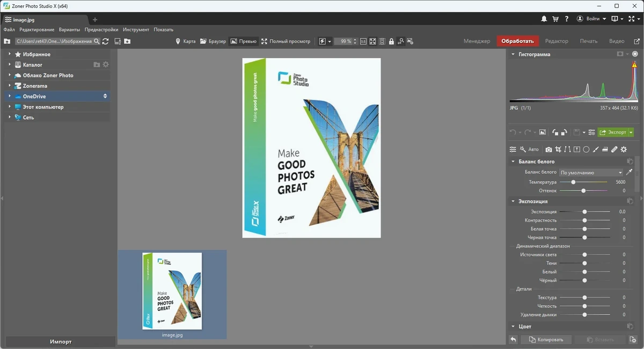Adjust the Текстура slider handle
The image size is (644, 349).
pyautogui.click(x=585, y=298)
